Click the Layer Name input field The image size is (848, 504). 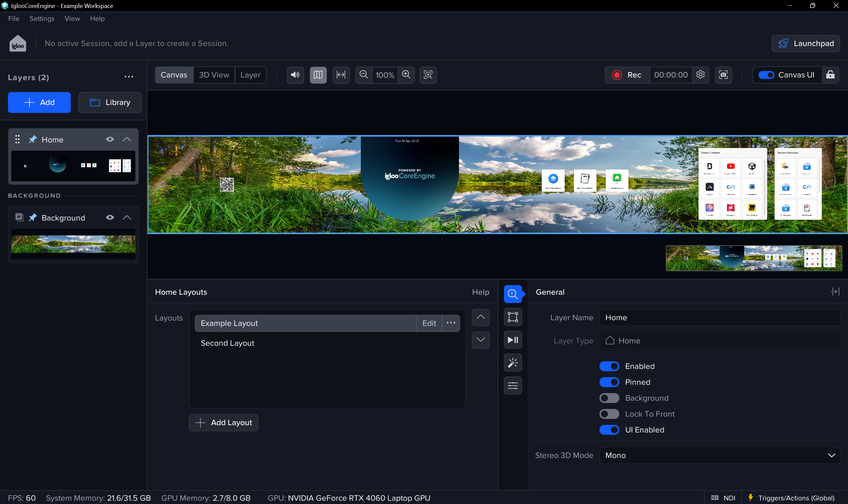[x=719, y=318]
